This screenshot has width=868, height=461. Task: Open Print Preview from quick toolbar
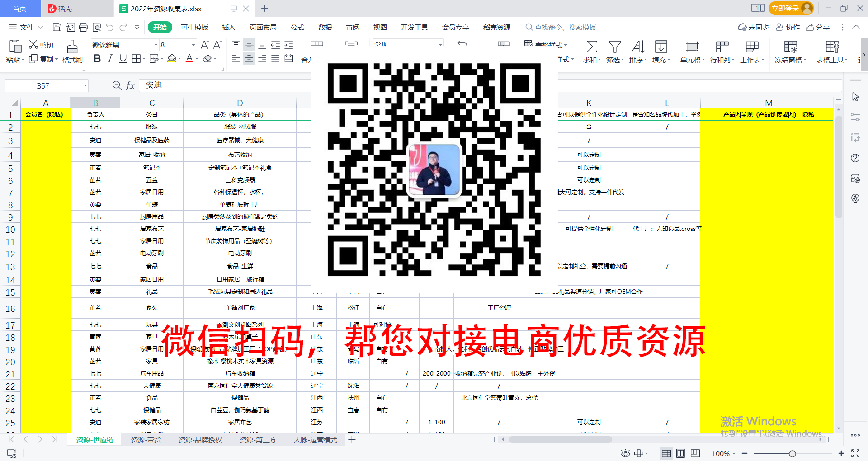pyautogui.click(x=96, y=27)
